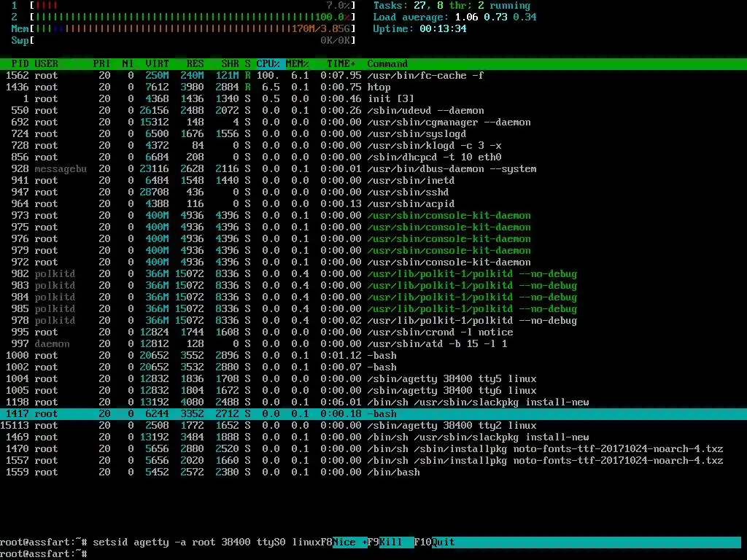This screenshot has width=747, height=560.
Task: Select the syslogd process row
Action: tap(373, 134)
